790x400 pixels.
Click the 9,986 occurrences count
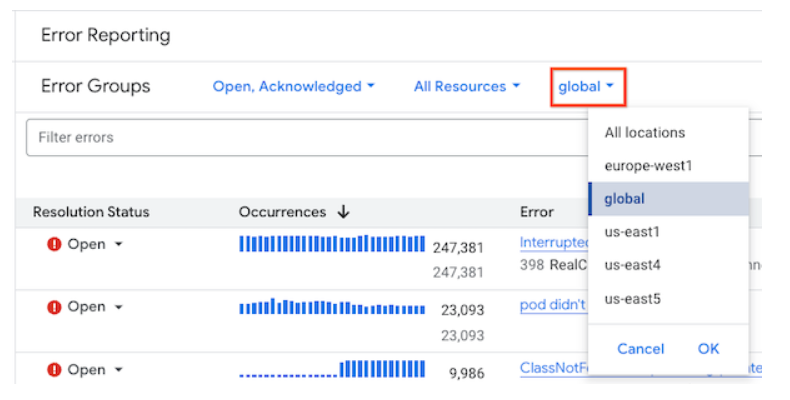coord(467,373)
